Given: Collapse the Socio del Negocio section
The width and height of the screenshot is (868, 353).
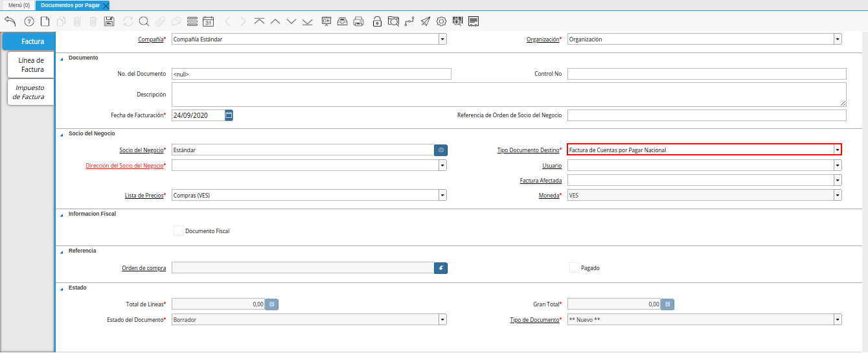Looking at the screenshot, I should [x=62, y=133].
